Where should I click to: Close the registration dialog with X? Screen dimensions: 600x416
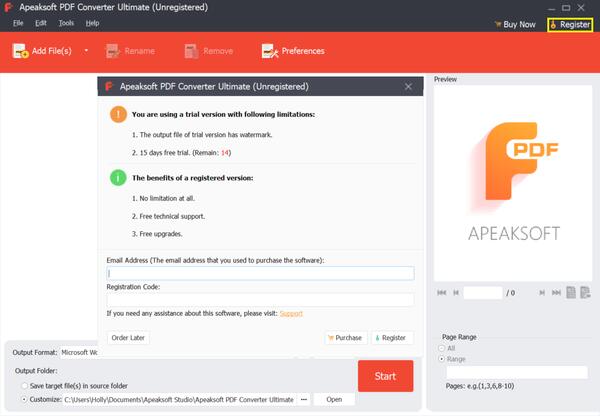(408, 87)
